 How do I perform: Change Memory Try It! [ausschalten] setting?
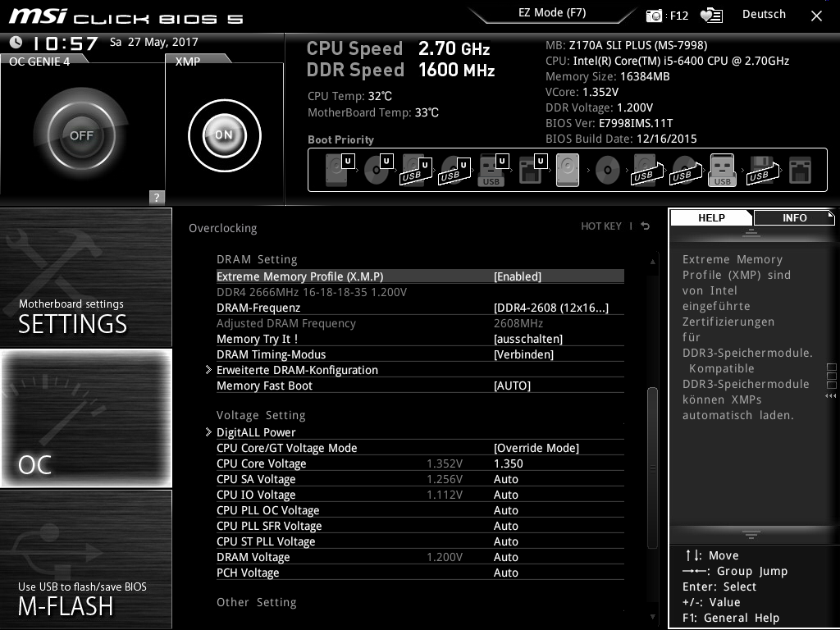click(527, 339)
